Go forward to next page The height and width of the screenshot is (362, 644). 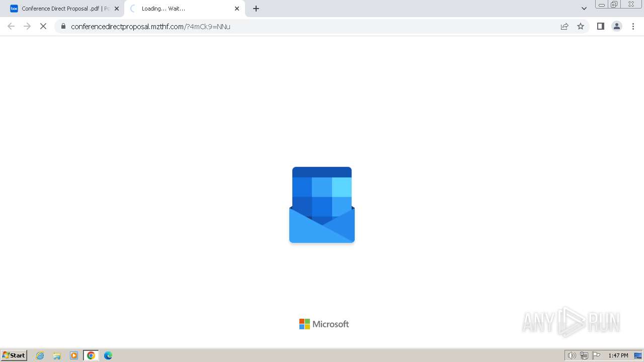tap(27, 26)
